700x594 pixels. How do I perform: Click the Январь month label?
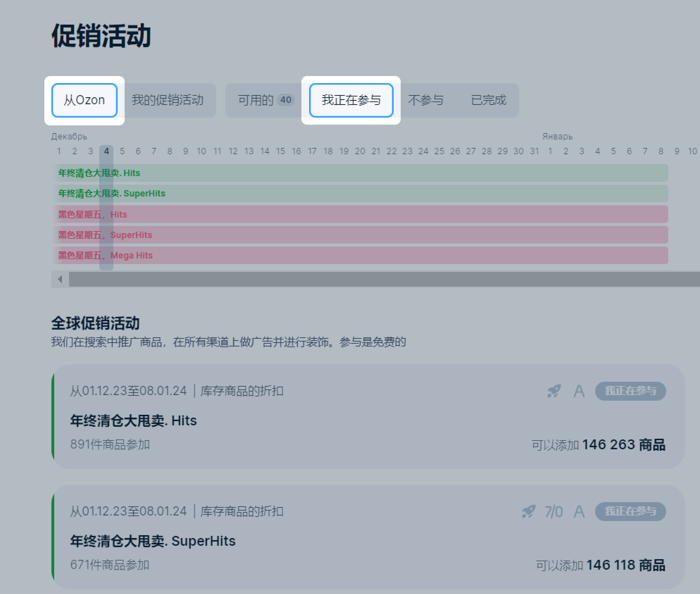(x=557, y=136)
